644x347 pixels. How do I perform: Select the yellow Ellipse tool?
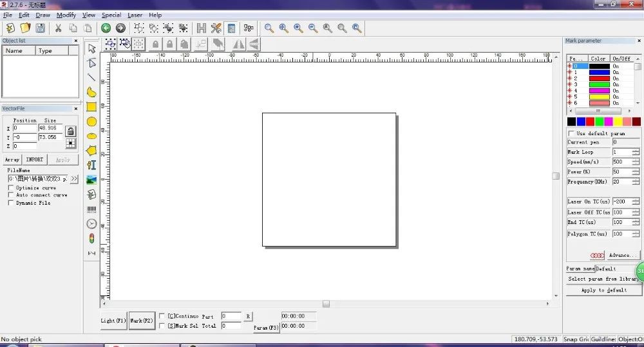click(x=91, y=136)
